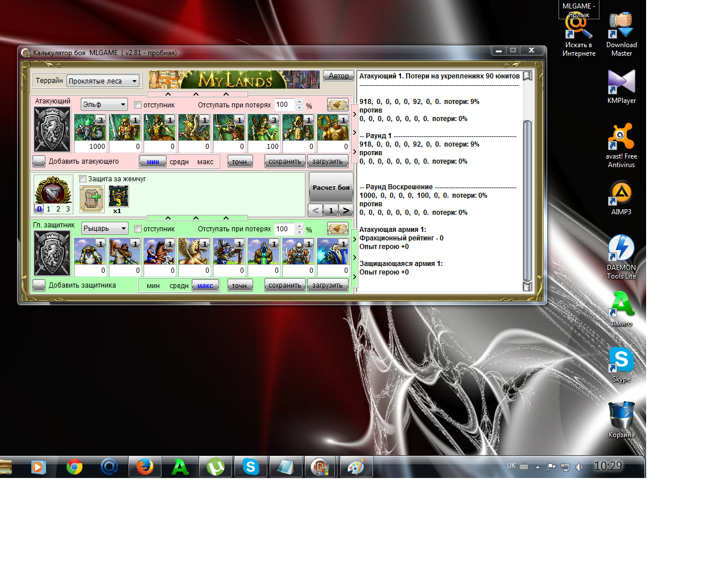Increase attacker retreat loss percent

300,102
